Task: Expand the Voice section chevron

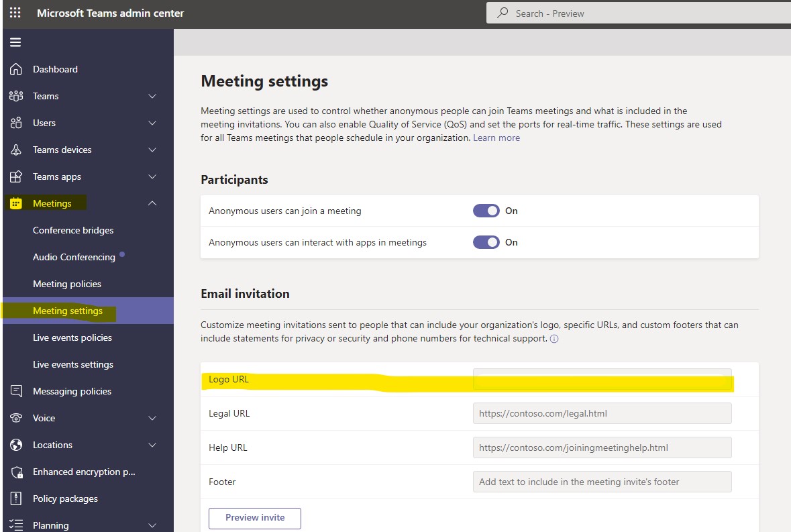Action: (x=152, y=418)
